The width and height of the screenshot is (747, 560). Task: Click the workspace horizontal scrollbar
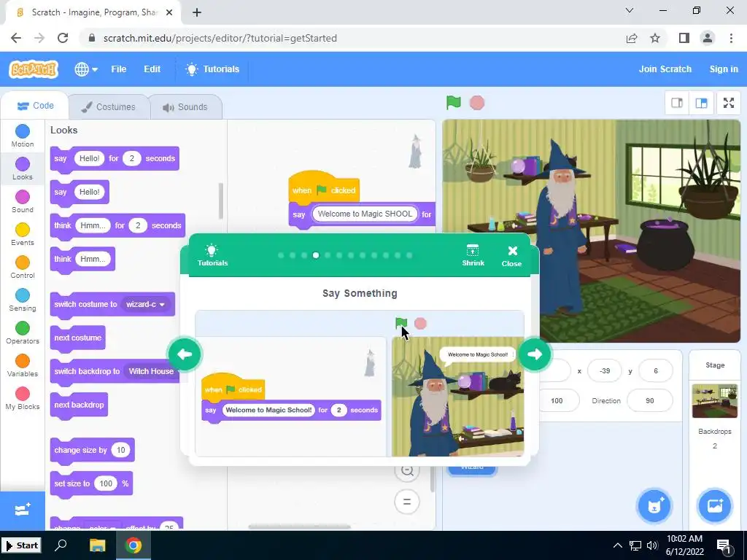[x=300, y=526]
